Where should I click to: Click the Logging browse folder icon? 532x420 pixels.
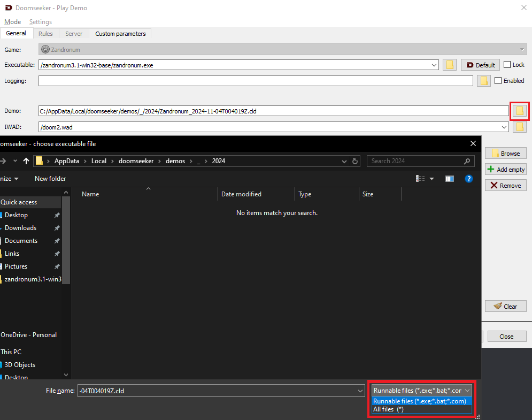click(x=484, y=81)
